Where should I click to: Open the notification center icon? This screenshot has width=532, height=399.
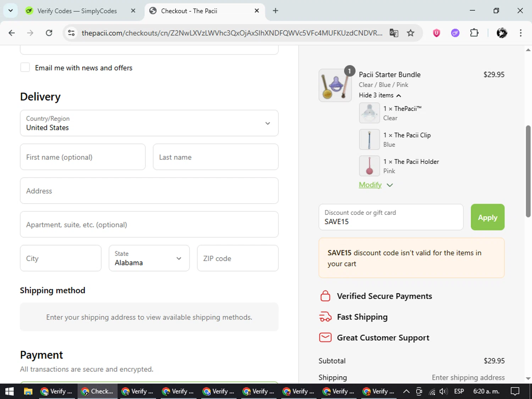tap(515, 391)
